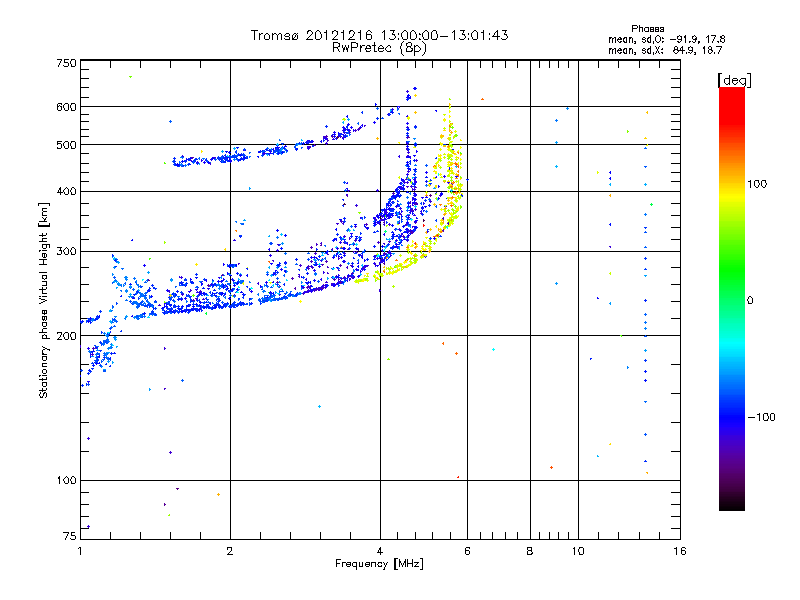Click the colorbar '-100' tick label
800x600 pixels.
[761, 417]
